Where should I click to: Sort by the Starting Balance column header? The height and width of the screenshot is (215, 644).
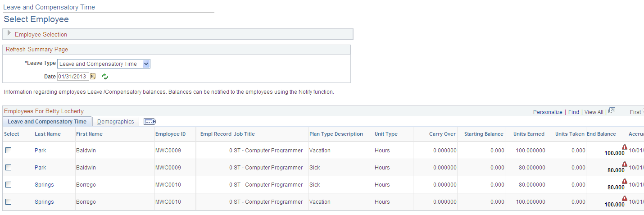pos(484,134)
